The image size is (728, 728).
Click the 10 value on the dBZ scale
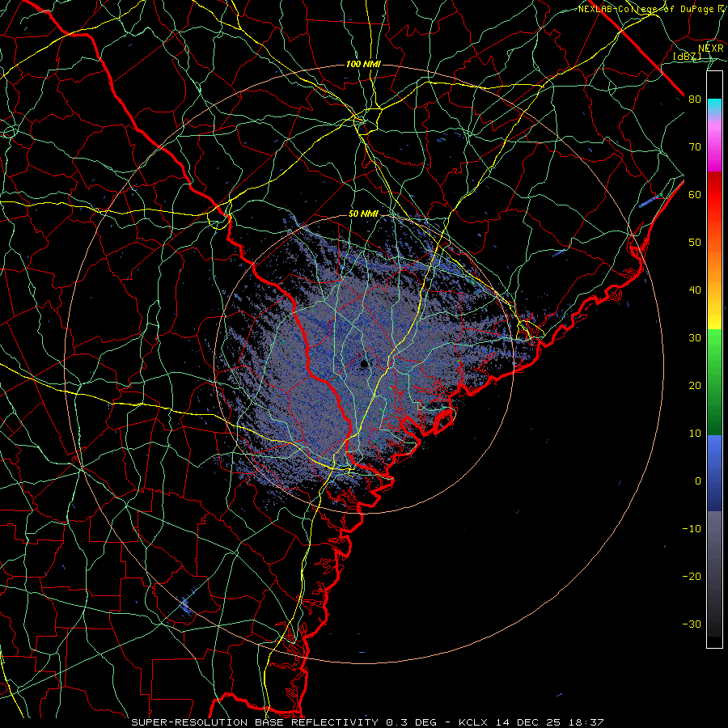coord(695,434)
